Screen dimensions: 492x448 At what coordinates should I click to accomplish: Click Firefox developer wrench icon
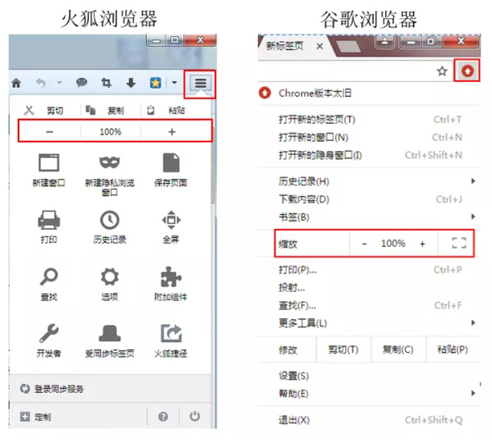pos(49,333)
